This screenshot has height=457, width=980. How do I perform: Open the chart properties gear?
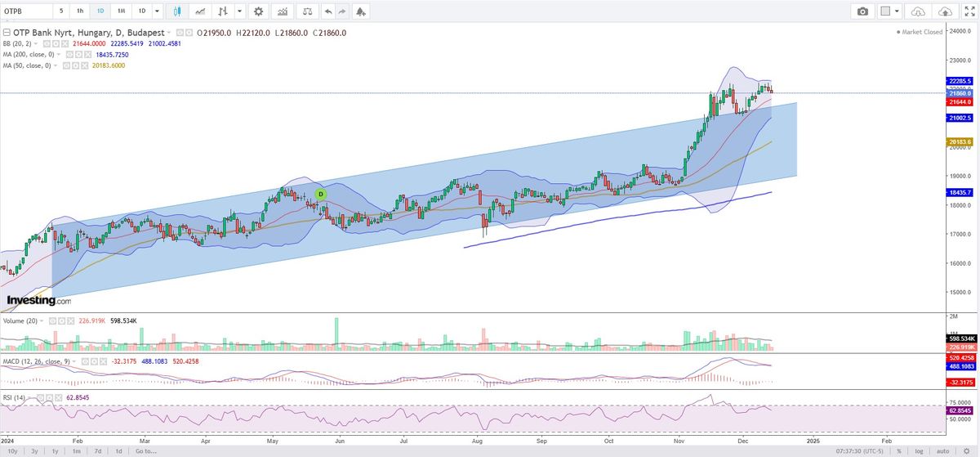pos(259,11)
